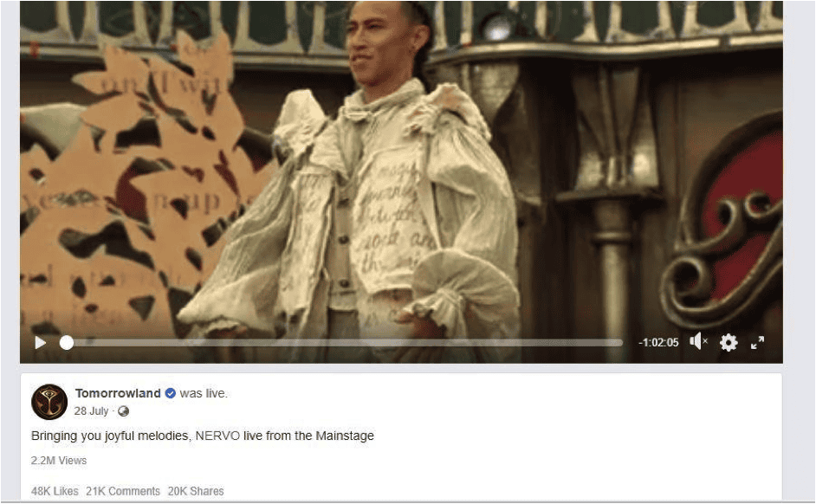The height and width of the screenshot is (504, 816).
Task: Click the white seek handle on the progress bar
Action: coord(67,342)
